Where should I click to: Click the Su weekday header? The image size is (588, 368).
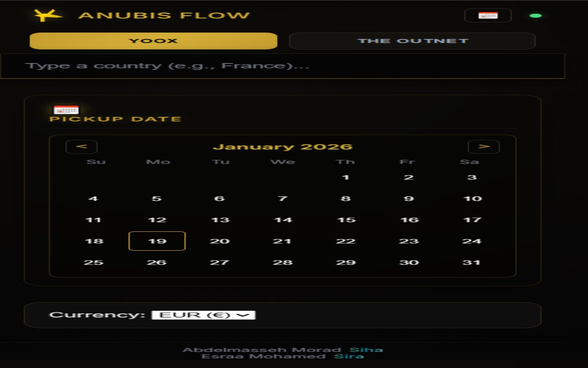coord(96,161)
